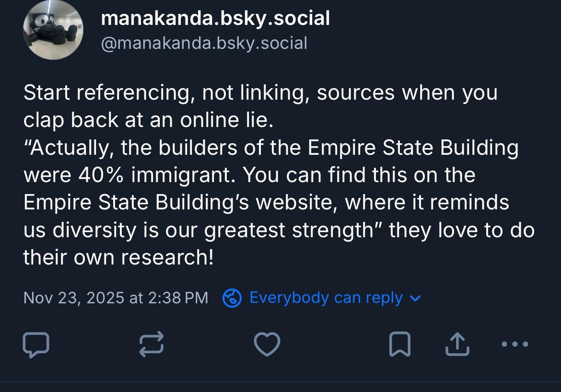Click the globe icon beside reply settings
Image resolution: width=561 pixels, height=392 pixels.
click(232, 298)
